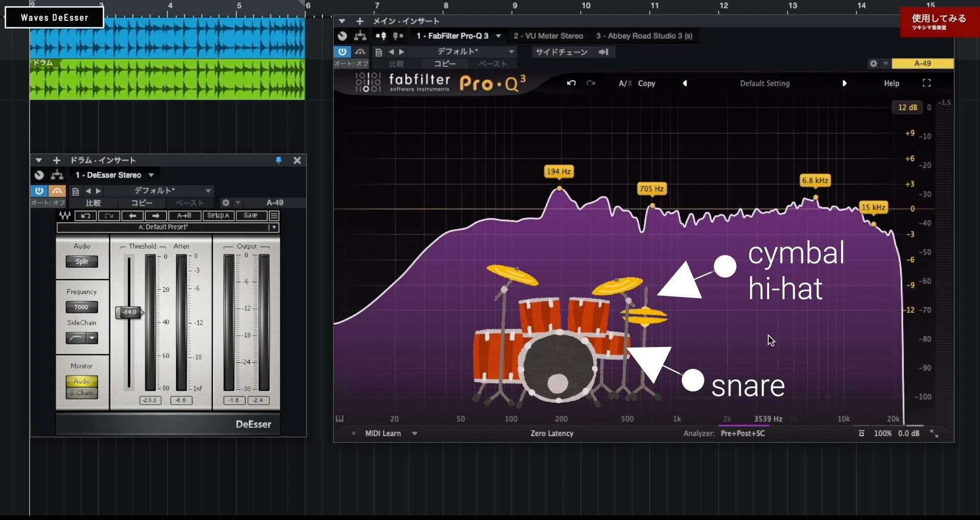
Task: Click the DeEsser Threshold slider handle
Action: click(129, 312)
